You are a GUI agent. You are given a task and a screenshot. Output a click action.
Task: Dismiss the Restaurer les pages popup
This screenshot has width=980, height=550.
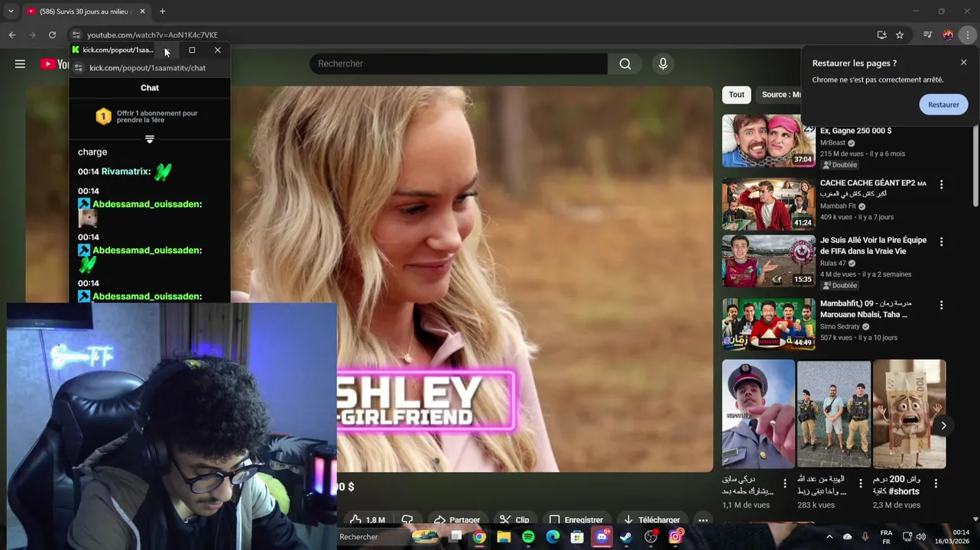click(x=963, y=63)
